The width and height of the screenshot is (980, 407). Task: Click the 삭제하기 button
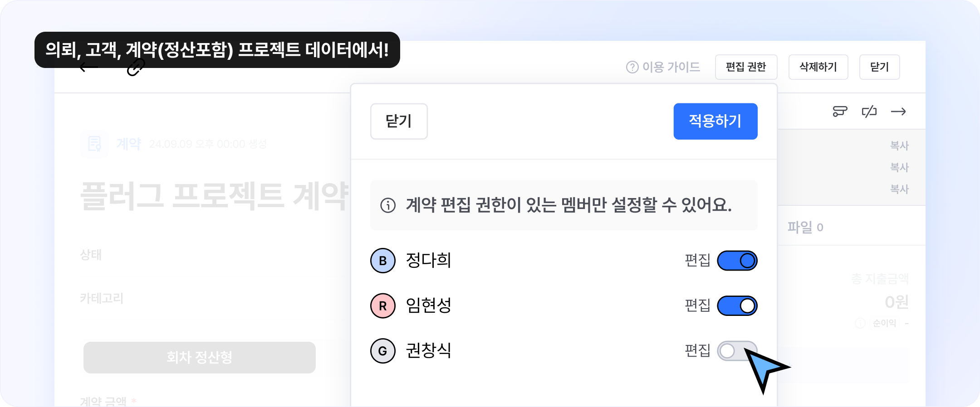(x=818, y=67)
